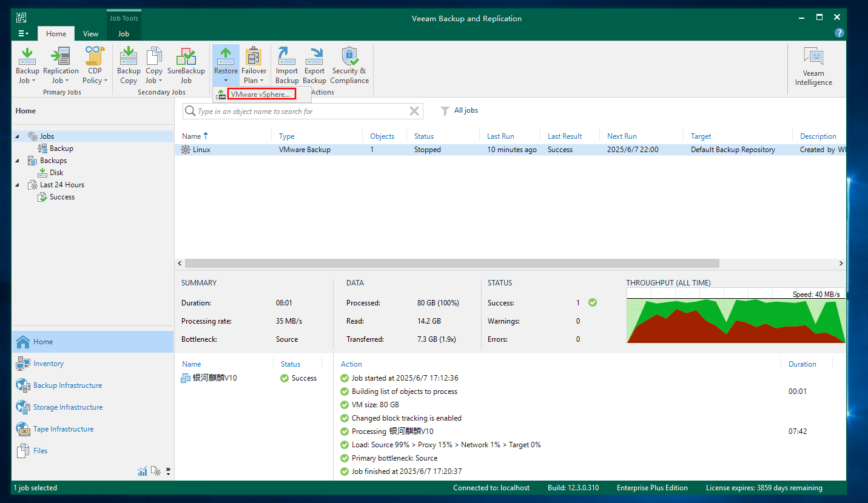The image size is (868, 503).
Task: Switch to the Files view
Action: click(x=92, y=451)
